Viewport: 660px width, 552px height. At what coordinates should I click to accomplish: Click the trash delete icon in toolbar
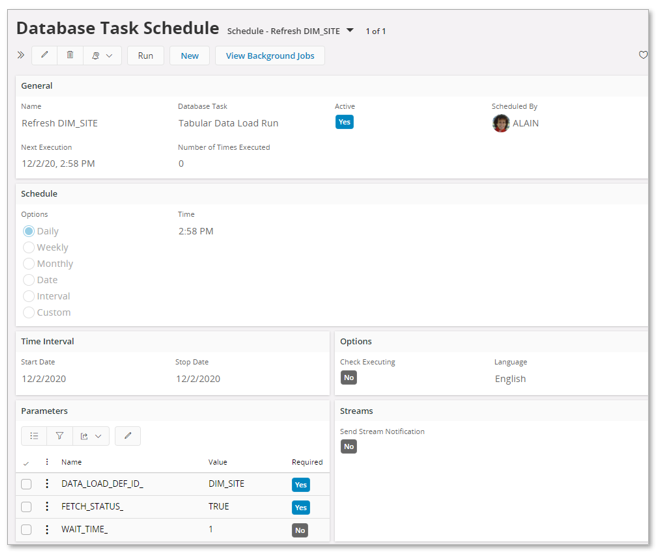point(70,56)
